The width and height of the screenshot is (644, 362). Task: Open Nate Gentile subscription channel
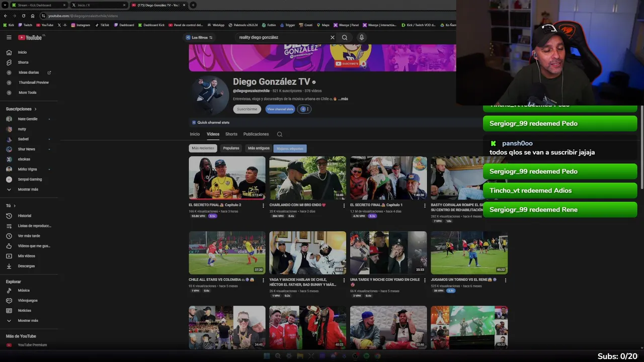click(27, 119)
